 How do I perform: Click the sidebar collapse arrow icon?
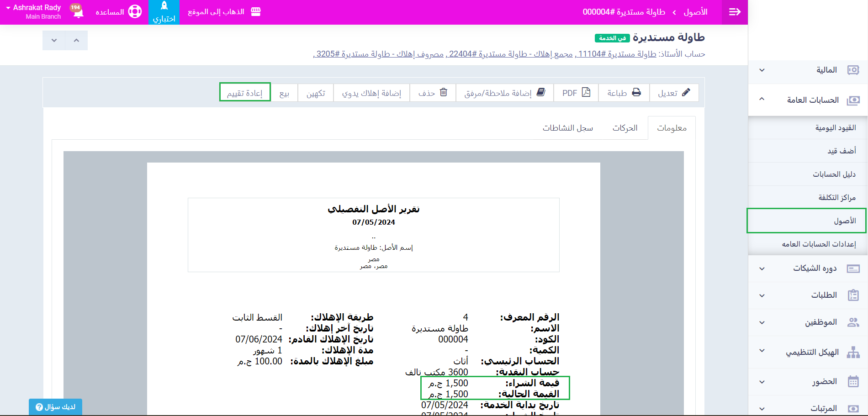[x=735, y=12]
